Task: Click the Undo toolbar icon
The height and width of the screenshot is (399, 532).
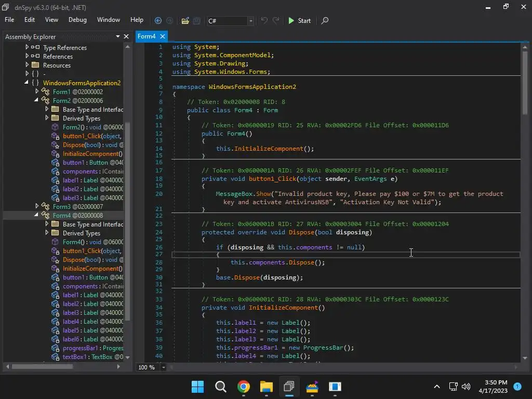Action: coord(264,20)
